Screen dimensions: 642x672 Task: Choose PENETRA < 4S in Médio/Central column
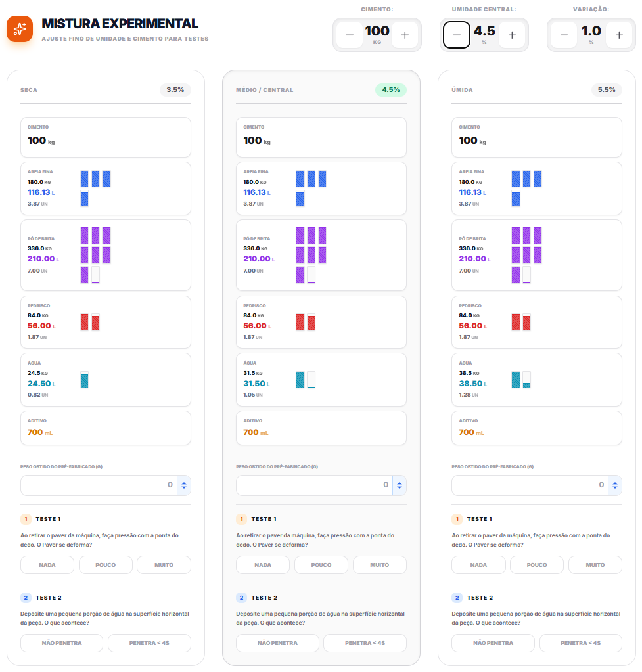(x=365, y=643)
